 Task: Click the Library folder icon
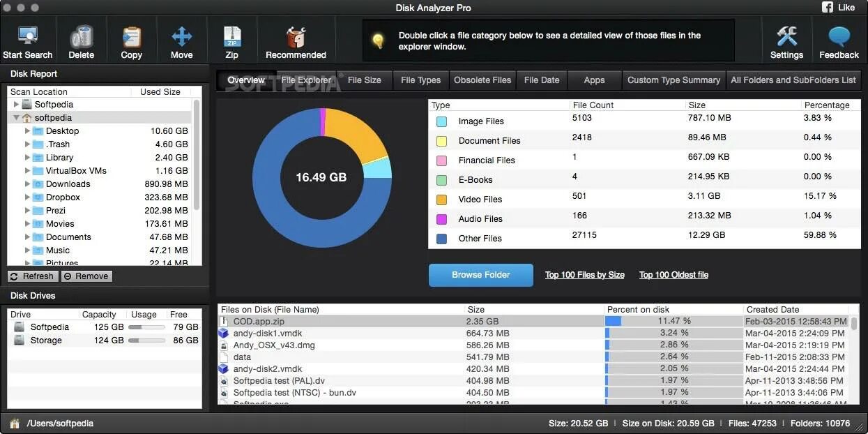38,158
